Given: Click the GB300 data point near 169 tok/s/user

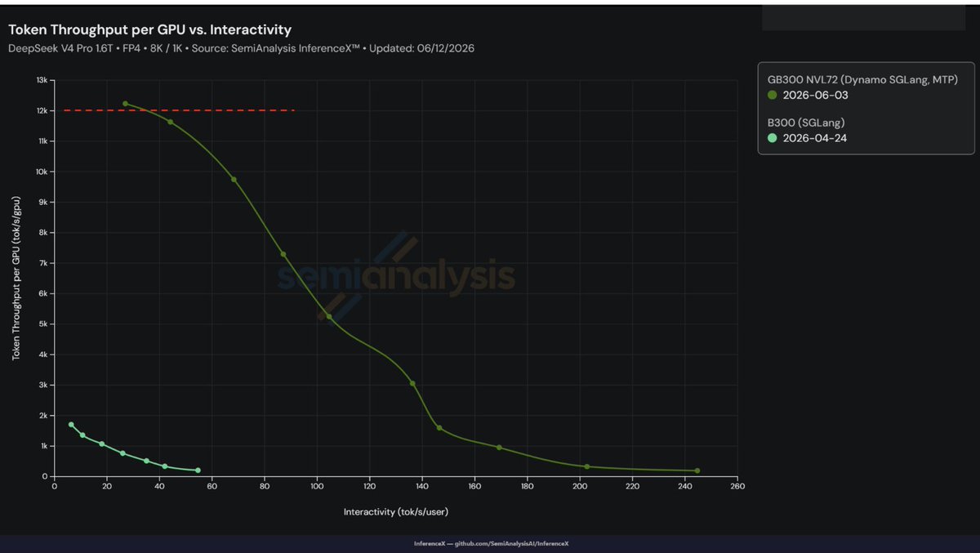Looking at the screenshot, I should pos(499,448).
